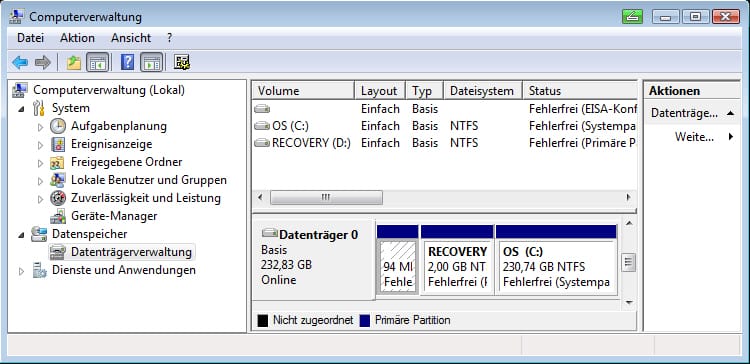This screenshot has width=750, height=364.
Task: Sort by the Typ column header
Action: [424, 91]
